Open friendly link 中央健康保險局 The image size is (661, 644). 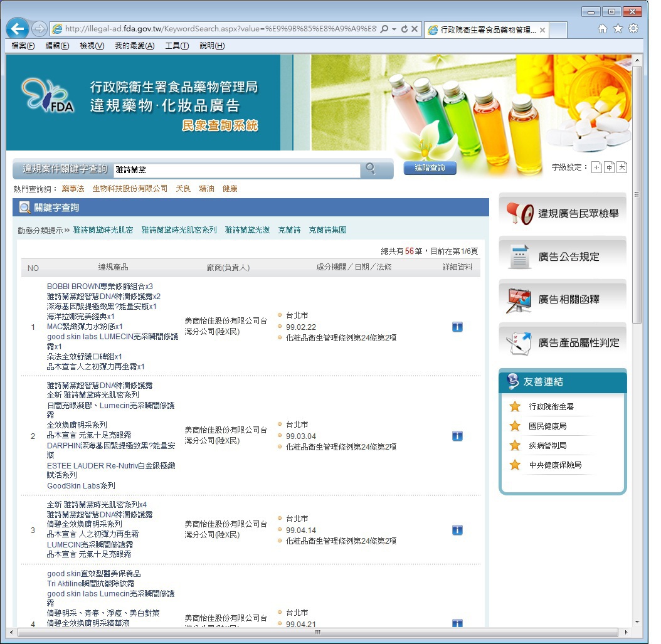point(555,465)
